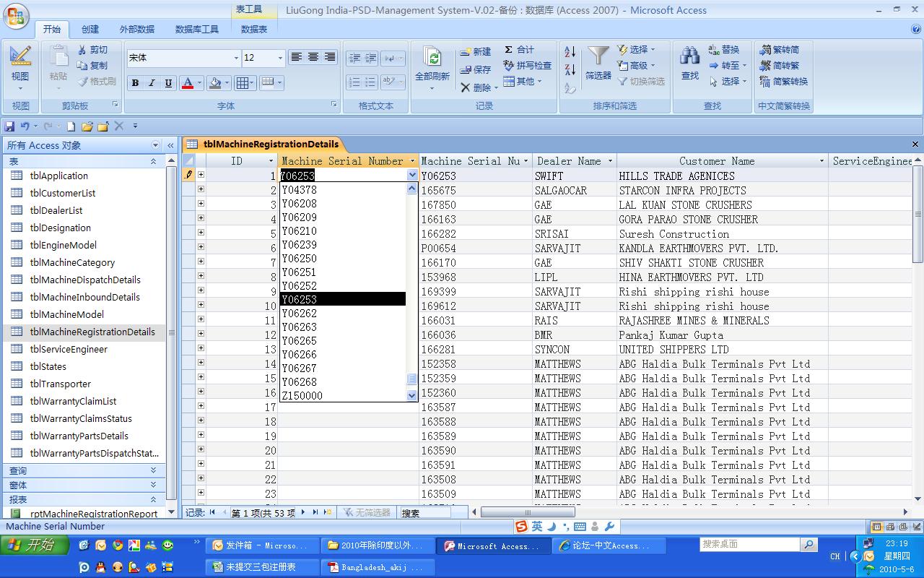
Task: Switch to Datasheet view in status bar
Action: coord(877,527)
